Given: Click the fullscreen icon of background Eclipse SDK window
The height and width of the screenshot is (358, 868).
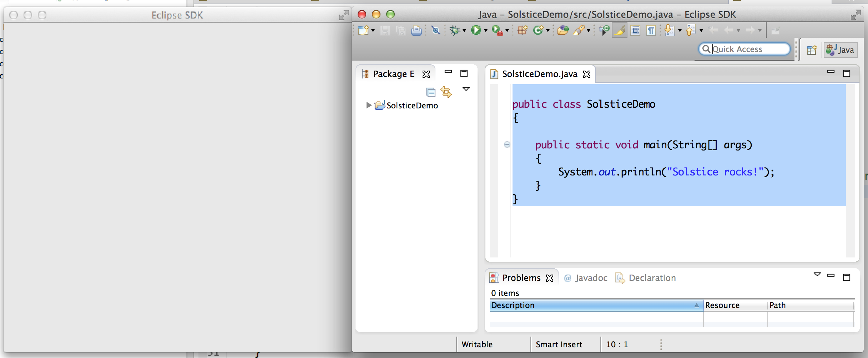Looking at the screenshot, I should (x=344, y=15).
